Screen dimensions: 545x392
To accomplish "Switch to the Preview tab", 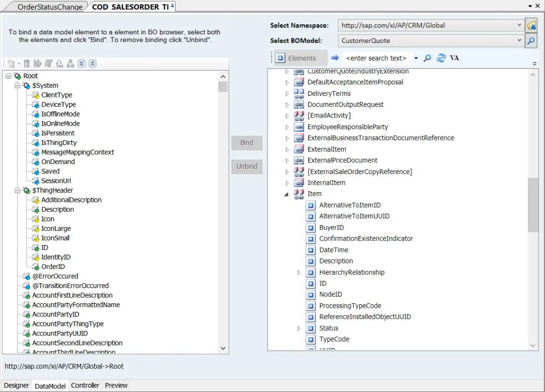I will pos(116,385).
